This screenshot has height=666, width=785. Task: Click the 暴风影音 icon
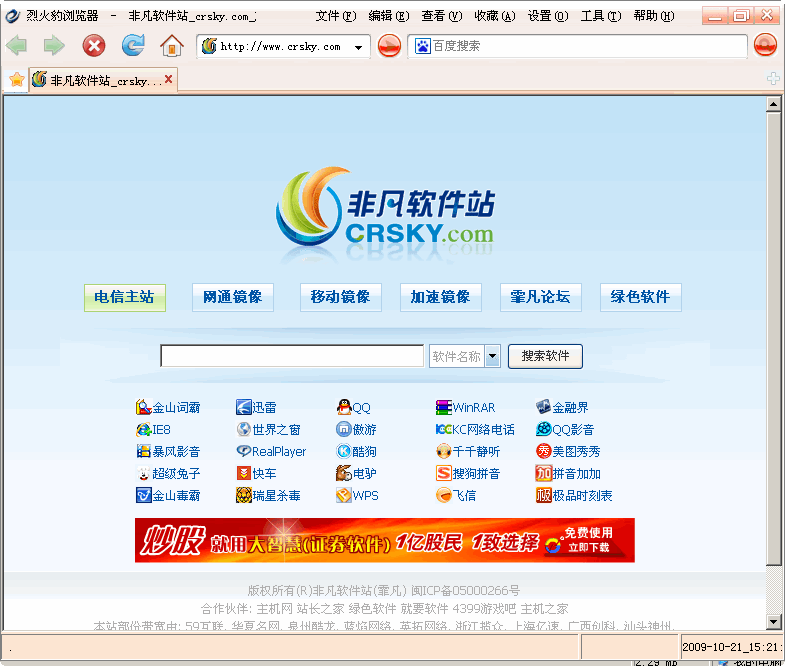click(x=143, y=451)
